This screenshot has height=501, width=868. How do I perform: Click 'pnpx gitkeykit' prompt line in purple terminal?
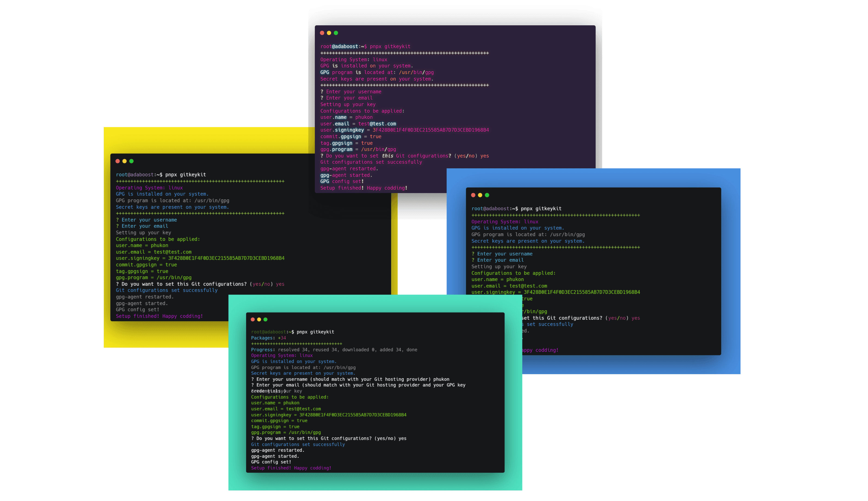click(365, 47)
